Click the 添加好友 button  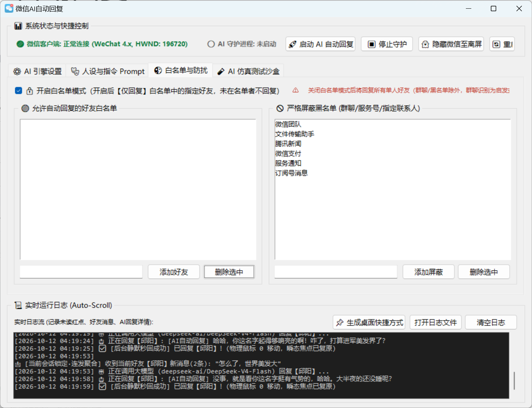tap(174, 272)
